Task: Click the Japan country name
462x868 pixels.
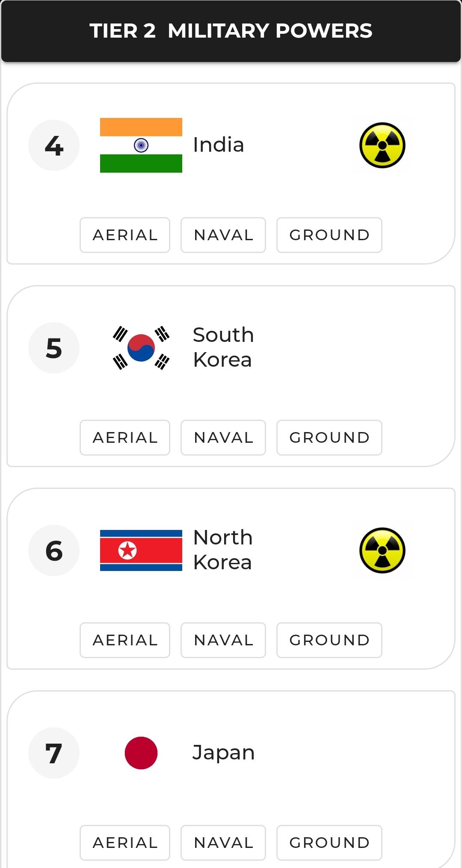Action: pos(223,752)
